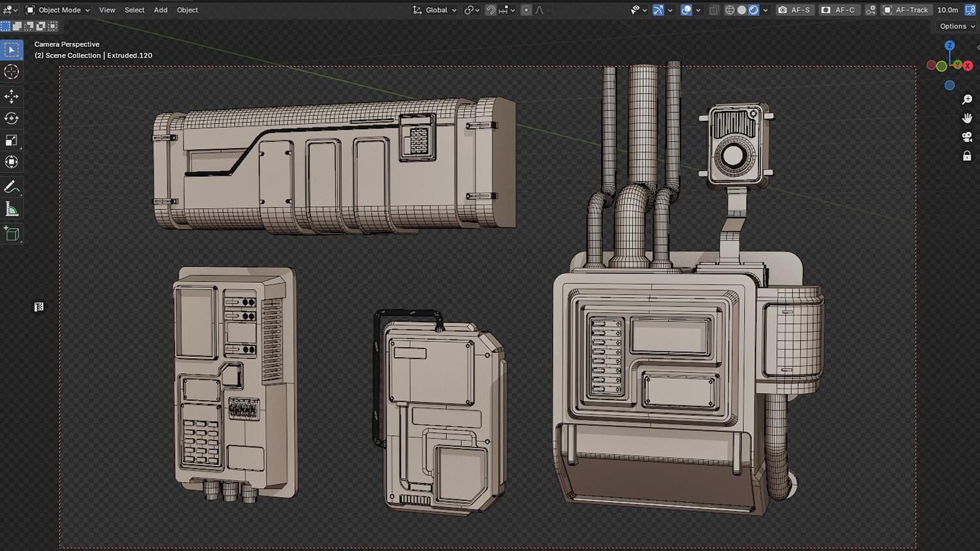This screenshot has height=551, width=980.
Task: Open the Object menu
Action: point(188,10)
